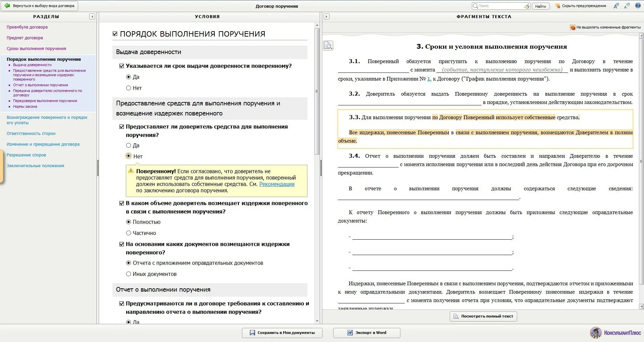Open help with the question mark icon
The width and height of the screenshot is (644, 342).
point(638,6)
